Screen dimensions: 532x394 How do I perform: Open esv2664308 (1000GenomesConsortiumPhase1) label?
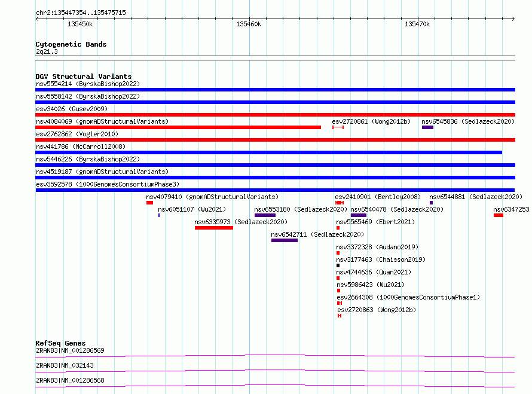click(x=408, y=297)
